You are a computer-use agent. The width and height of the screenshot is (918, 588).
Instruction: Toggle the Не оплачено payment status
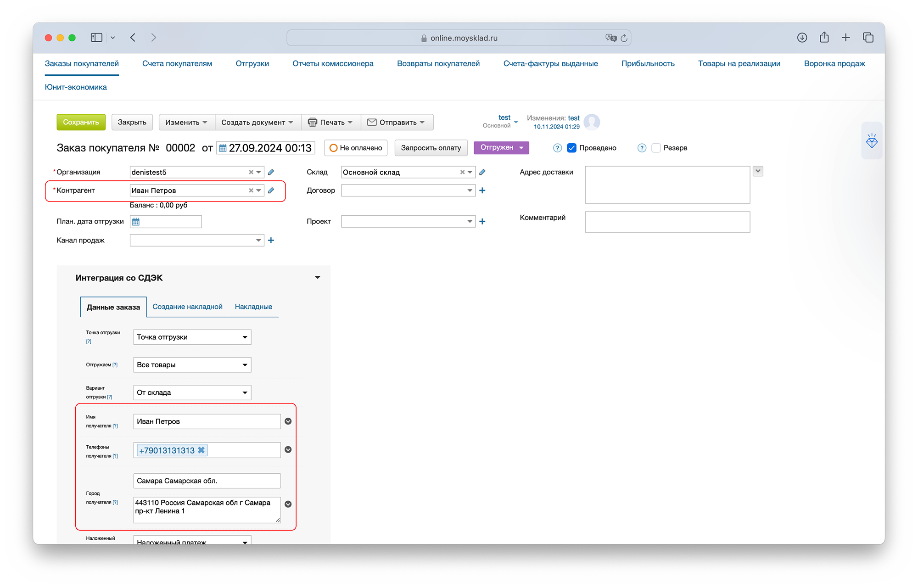356,148
